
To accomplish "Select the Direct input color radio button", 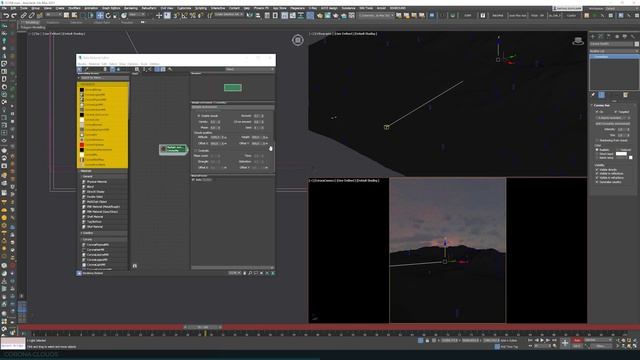I will (597, 154).
